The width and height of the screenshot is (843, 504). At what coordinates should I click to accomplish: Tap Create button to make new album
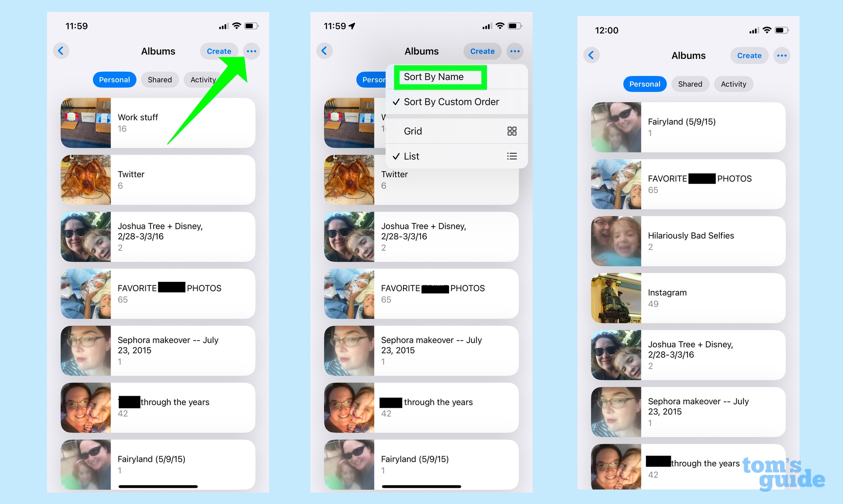click(218, 51)
